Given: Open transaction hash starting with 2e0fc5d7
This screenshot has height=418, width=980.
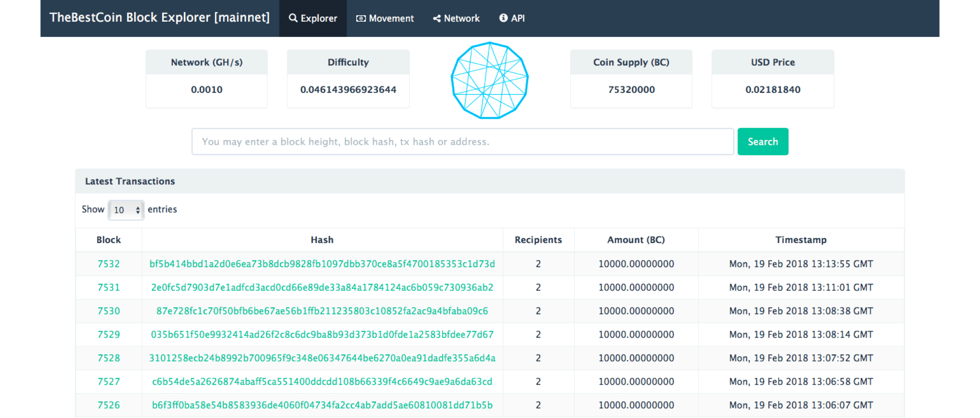Looking at the screenshot, I should tap(322, 287).
